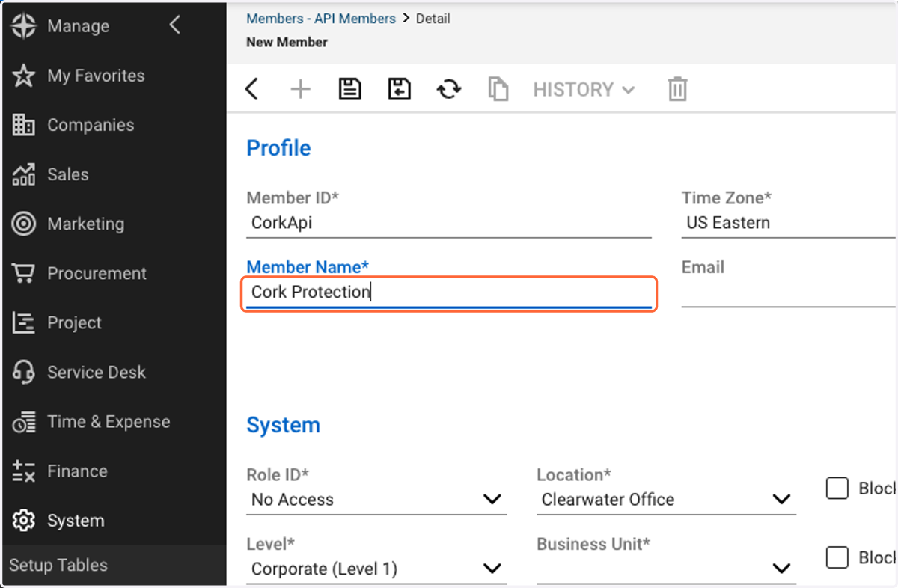The width and height of the screenshot is (898, 588).
Task: Select Procurement in the sidebar menu
Action: click(97, 273)
